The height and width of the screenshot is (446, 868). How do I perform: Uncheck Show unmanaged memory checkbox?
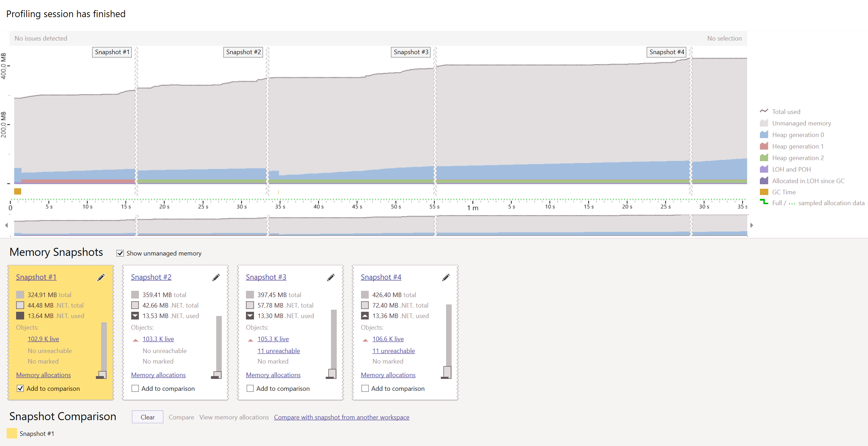click(x=120, y=253)
